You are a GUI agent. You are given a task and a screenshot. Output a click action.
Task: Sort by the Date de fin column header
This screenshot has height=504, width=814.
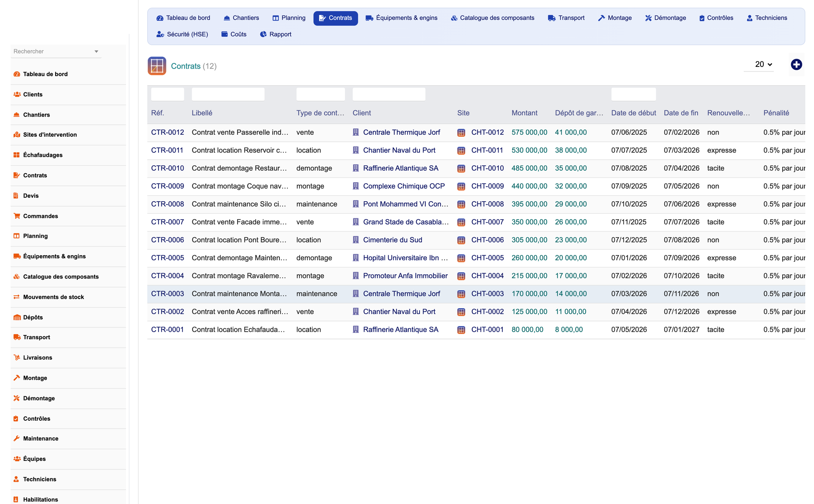681,113
